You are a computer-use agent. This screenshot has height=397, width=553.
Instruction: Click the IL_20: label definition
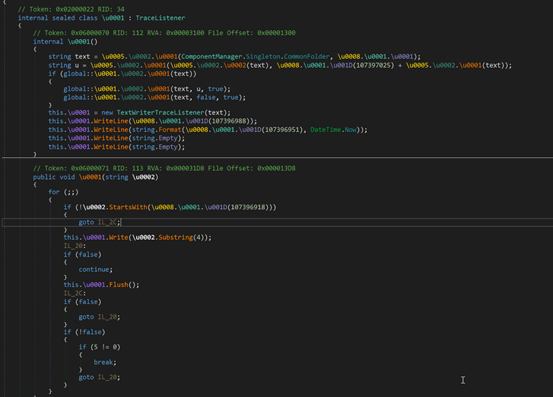(75, 246)
